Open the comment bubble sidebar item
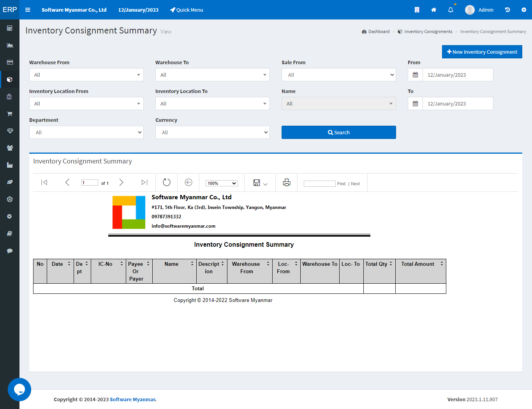The width and height of the screenshot is (532, 409). tap(10, 251)
